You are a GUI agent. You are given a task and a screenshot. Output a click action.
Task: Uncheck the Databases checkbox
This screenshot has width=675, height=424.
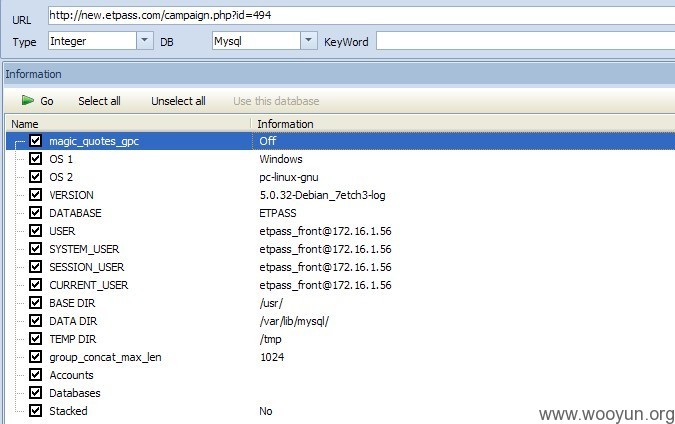35,393
